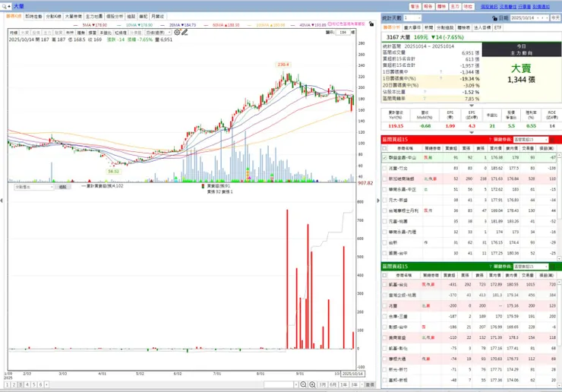562x392 pixels.
Task: Click 顯示 bar count input field
Action: (x=343, y=32)
